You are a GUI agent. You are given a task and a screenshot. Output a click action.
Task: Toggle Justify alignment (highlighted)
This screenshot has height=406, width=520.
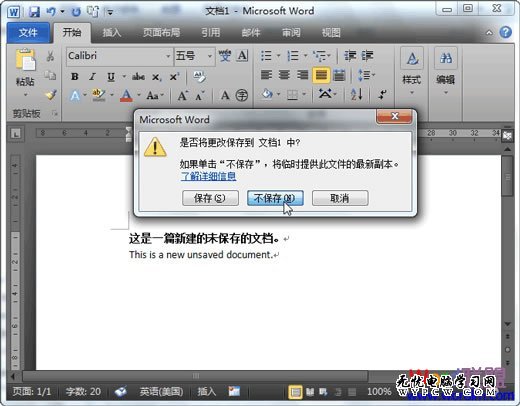[x=321, y=75]
